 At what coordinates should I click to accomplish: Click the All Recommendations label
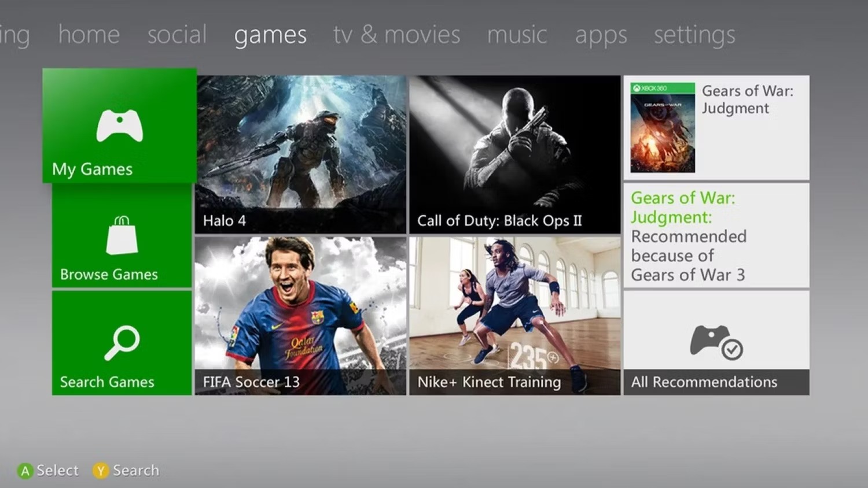pyautogui.click(x=704, y=382)
